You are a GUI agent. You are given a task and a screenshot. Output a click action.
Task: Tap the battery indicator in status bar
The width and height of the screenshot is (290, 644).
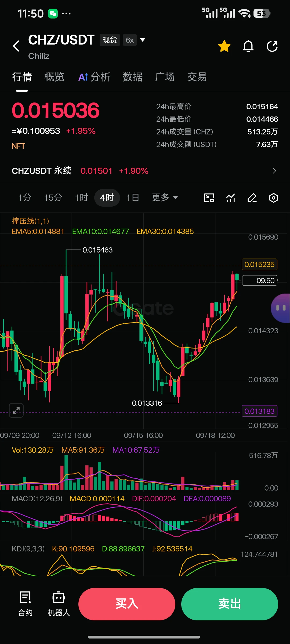(262, 13)
